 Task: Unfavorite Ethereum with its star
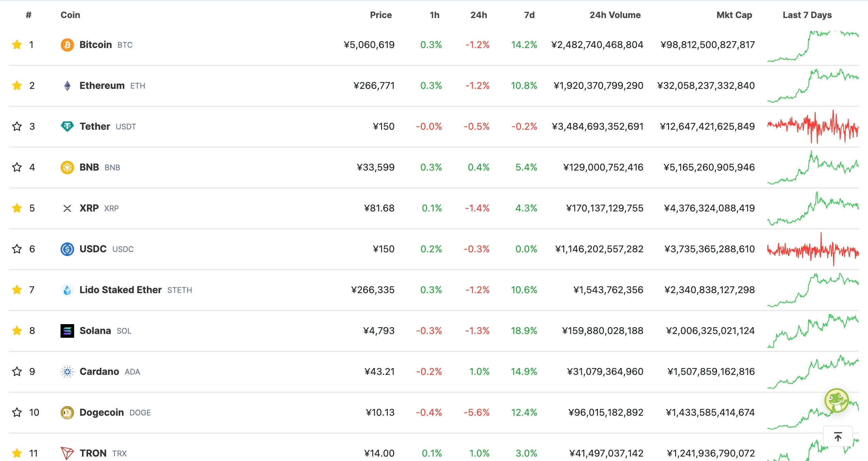pyautogui.click(x=17, y=85)
